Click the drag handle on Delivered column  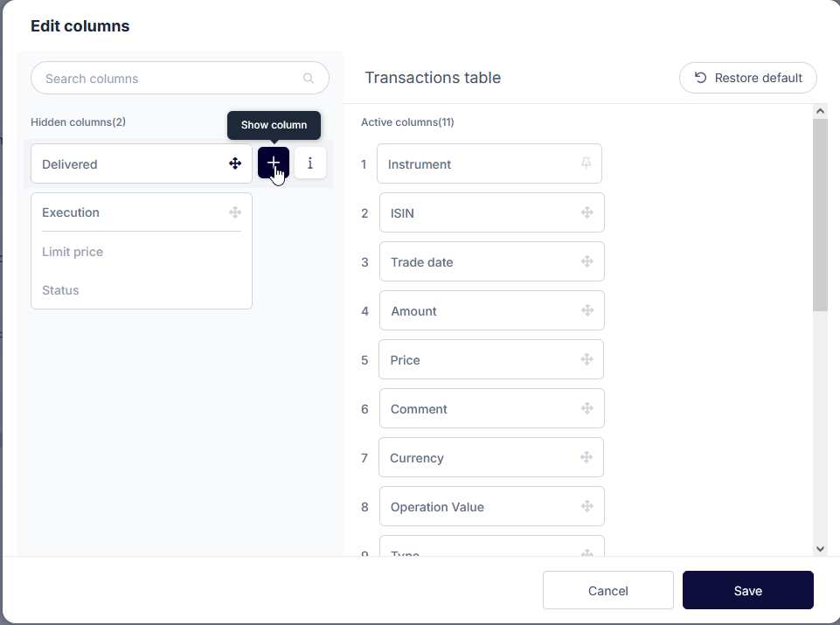pyautogui.click(x=235, y=163)
